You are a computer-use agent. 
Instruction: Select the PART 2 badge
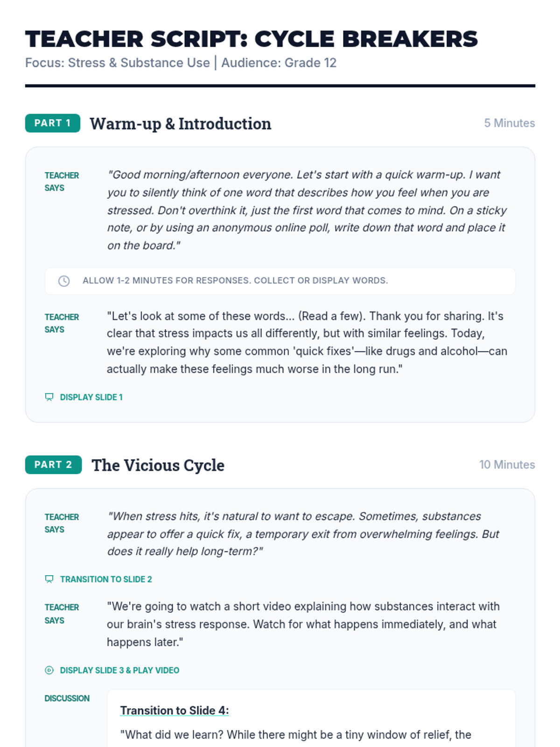[x=53, y=465]
